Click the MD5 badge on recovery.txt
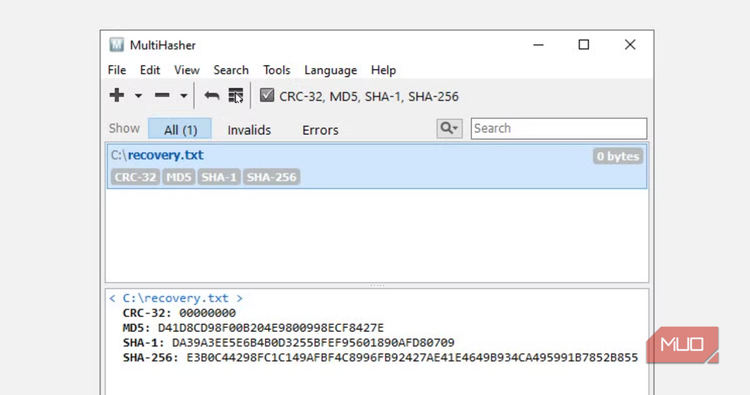 click(x=179, y=177)
